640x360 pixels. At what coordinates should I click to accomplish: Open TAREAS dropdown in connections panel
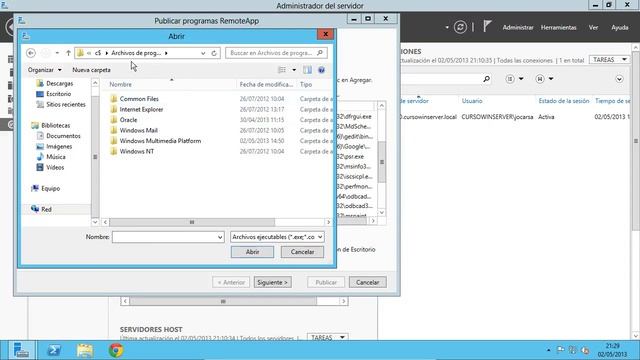[x=610, y=60]
